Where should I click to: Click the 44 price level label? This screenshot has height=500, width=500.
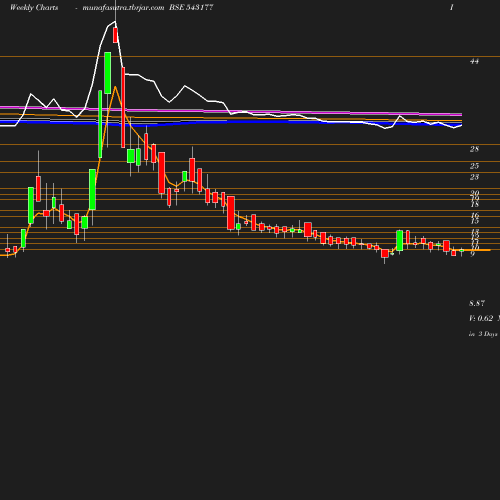tap(474, 61)
